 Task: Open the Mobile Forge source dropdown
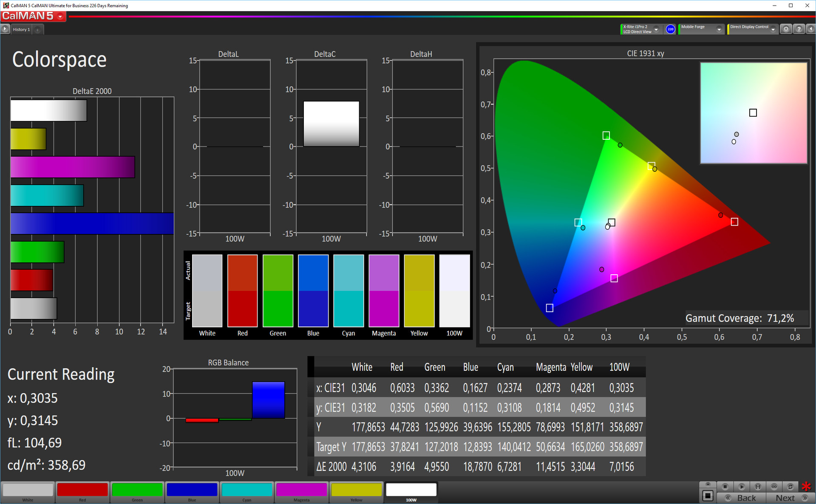[x=719, y=29]
